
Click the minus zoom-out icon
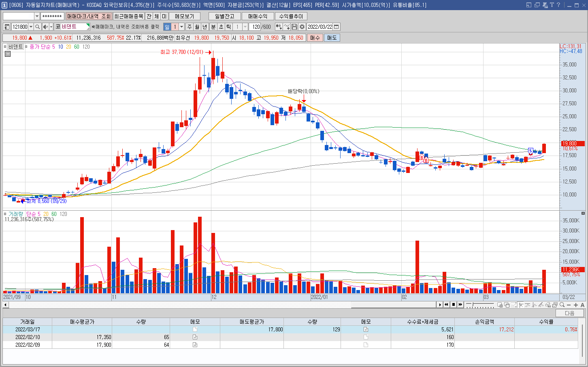coord(569,305)
